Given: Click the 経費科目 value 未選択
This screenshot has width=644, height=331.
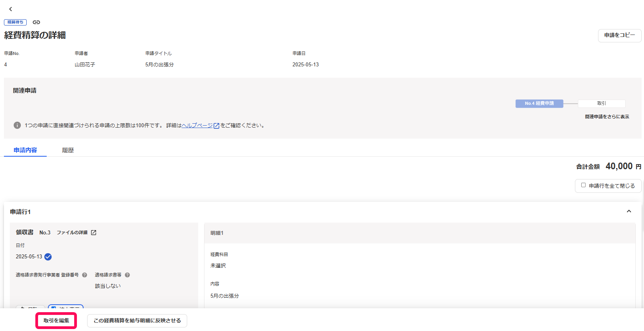Looking at the screenshot, I should tap(218, 266).
